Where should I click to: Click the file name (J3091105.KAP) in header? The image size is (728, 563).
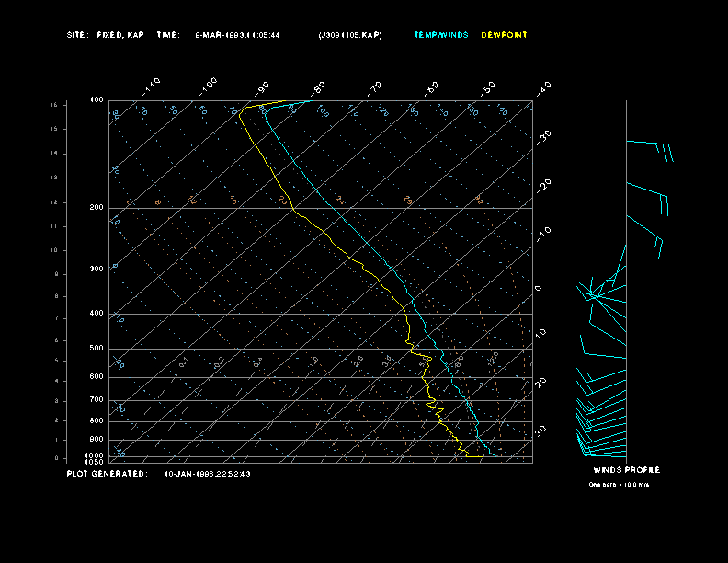(x=349, y=35)
